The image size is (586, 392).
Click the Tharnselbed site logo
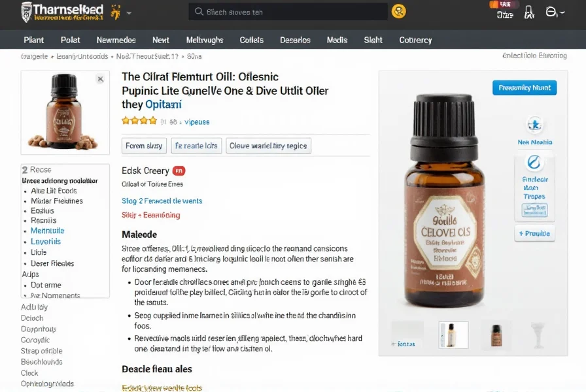[x=62, y=12]
